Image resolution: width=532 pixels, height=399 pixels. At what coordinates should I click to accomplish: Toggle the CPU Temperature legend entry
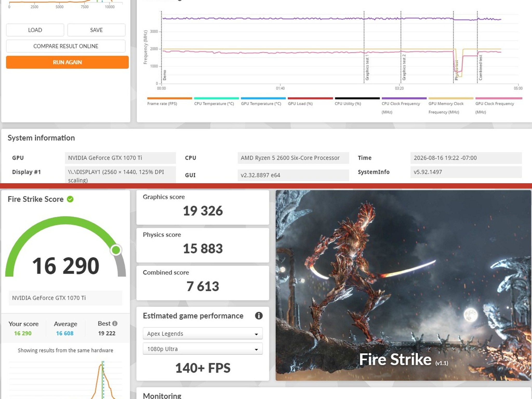216,102
